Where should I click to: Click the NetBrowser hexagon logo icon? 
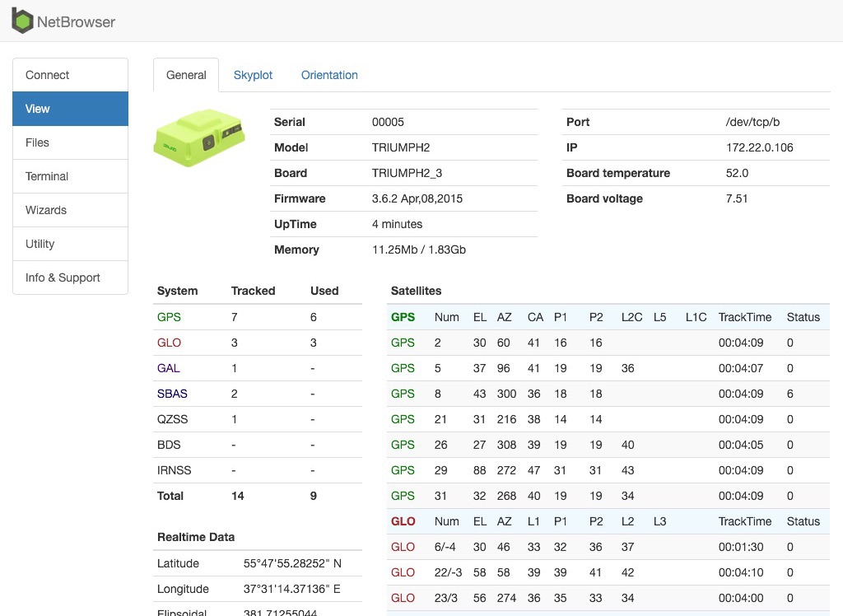pos(22,21)
